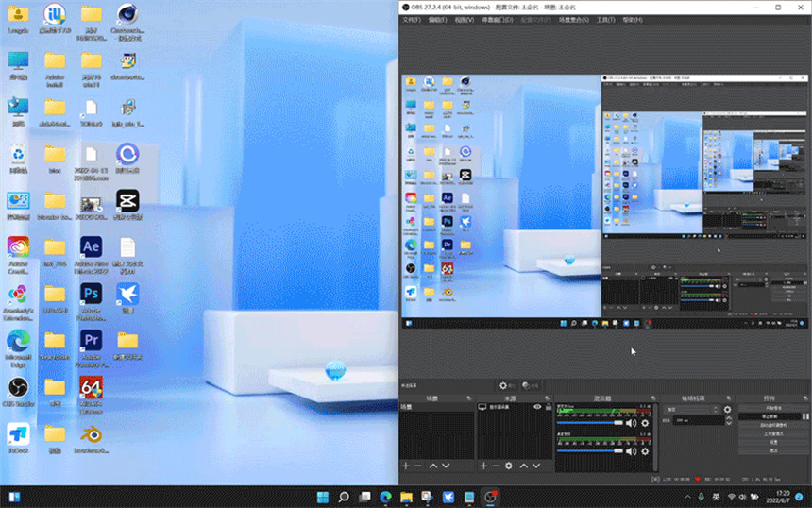812x508 pixels.
Task: Open the 文件(F) menu
Action: [412, 19]
